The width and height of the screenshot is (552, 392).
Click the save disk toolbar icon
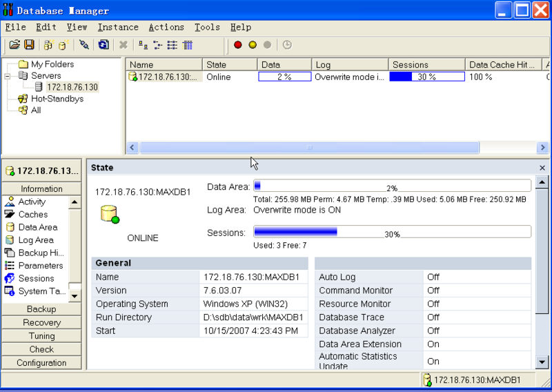coord(29,45)
